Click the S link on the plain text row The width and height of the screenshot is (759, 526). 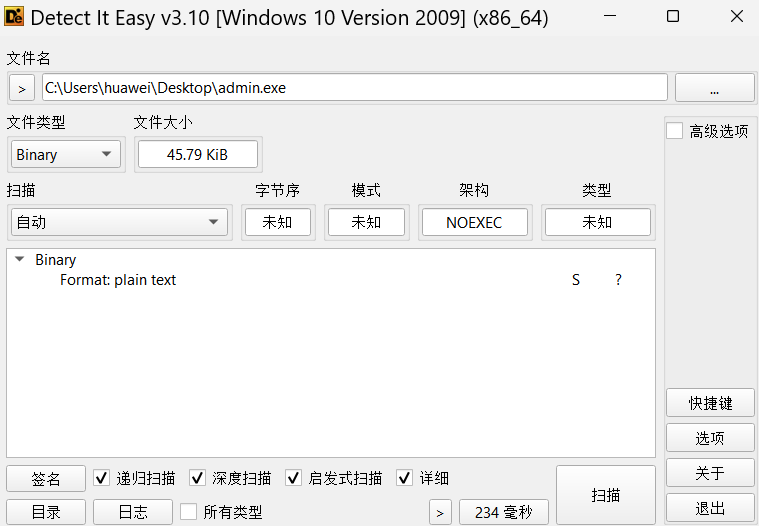coord(576,280)
